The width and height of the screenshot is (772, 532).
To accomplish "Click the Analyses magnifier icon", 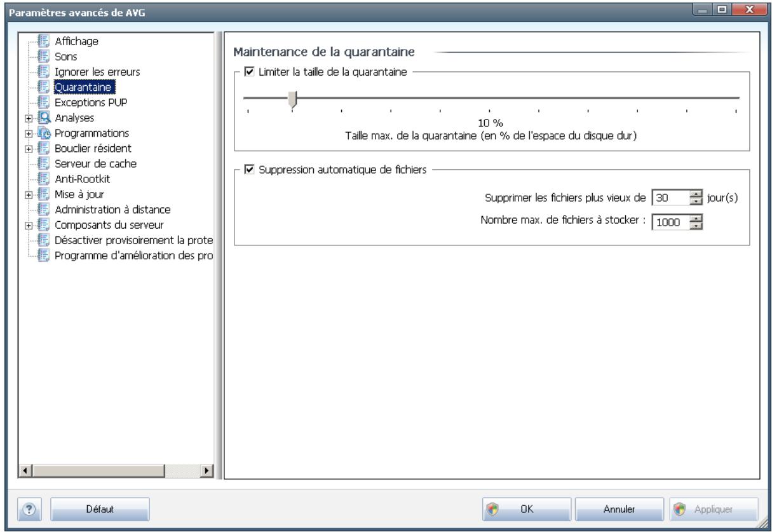I will tap(43, 118).
